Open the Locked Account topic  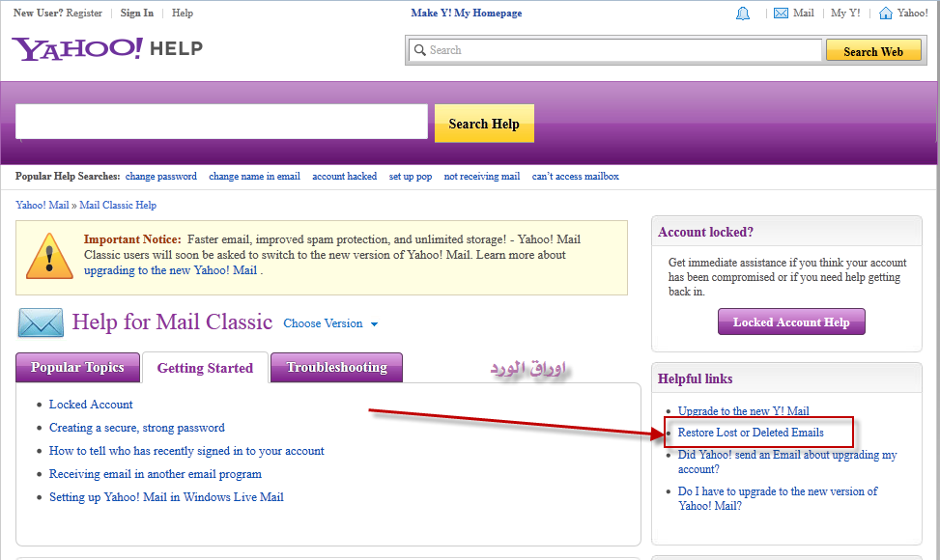tap(91, 405)
